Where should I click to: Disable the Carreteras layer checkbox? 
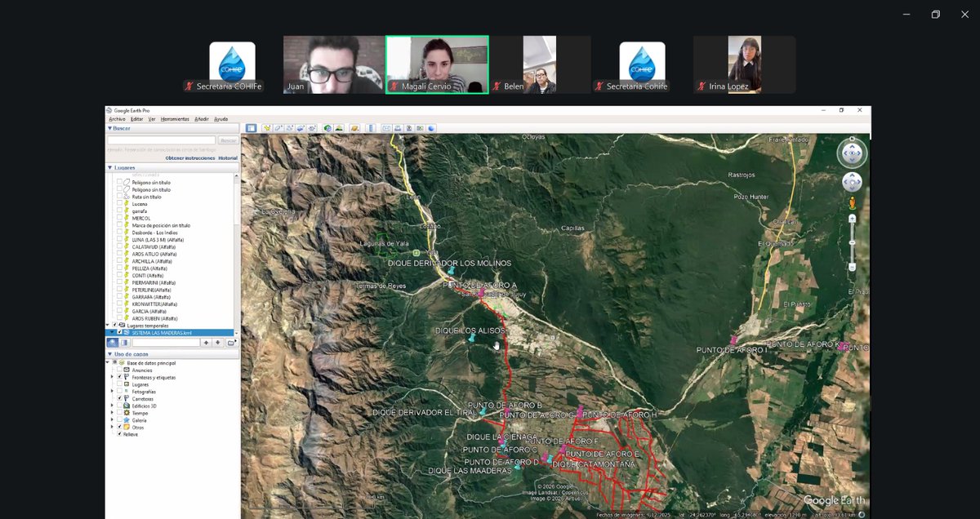coord(119,397)
